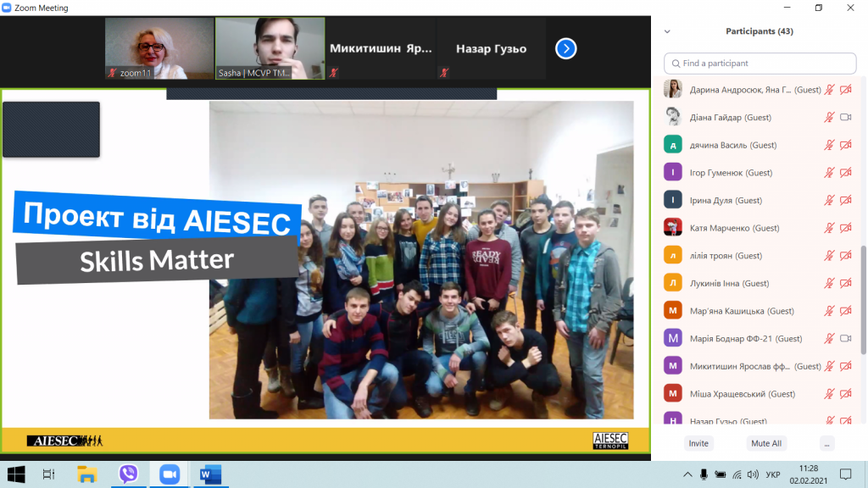The image size is (868, 488).
Task: Click Катя Марченко's avatar icon
Action: [x=673, y=227]
